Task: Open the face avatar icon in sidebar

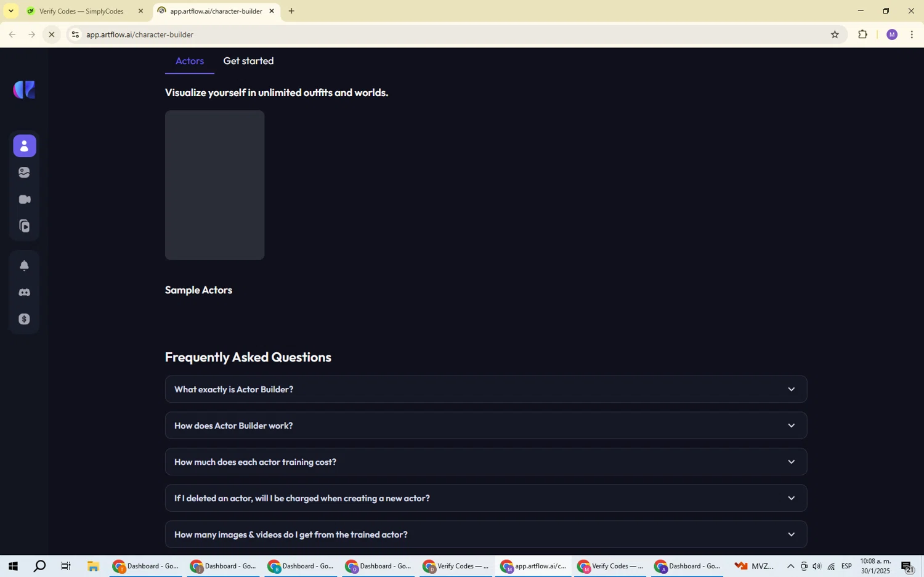Action: pos(25,173)
